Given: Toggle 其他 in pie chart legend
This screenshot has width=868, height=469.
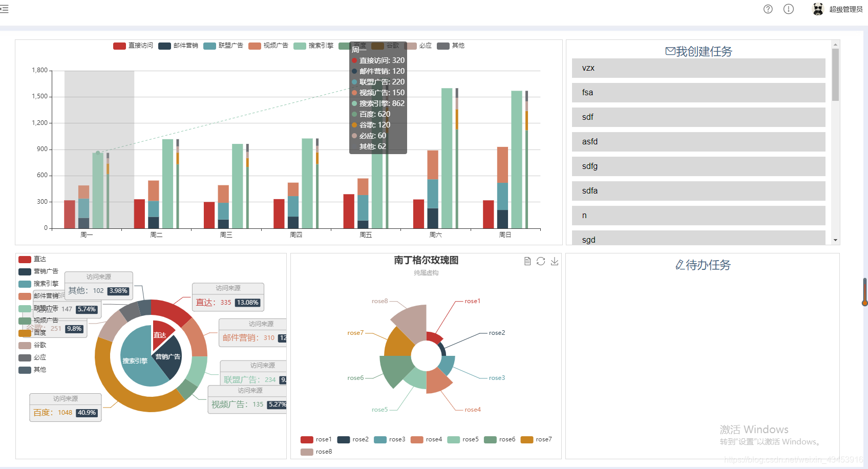Looking at the screenshot, I should click(x=32, y=370).
